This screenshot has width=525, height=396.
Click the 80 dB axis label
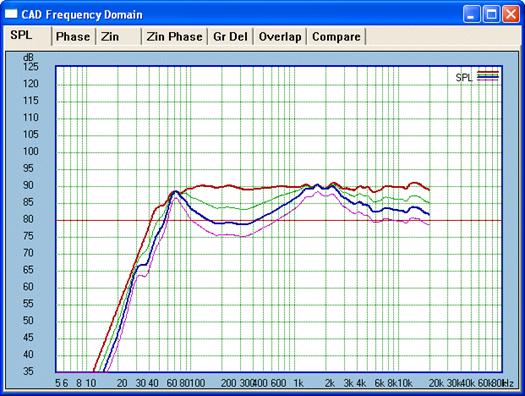(x=28, y=219)
